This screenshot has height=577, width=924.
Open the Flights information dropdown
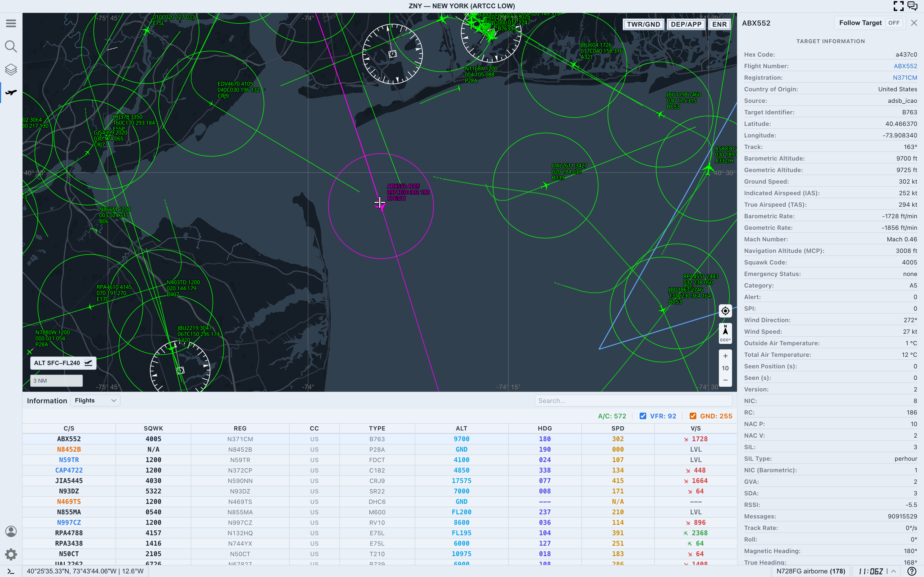coord(95,400)
